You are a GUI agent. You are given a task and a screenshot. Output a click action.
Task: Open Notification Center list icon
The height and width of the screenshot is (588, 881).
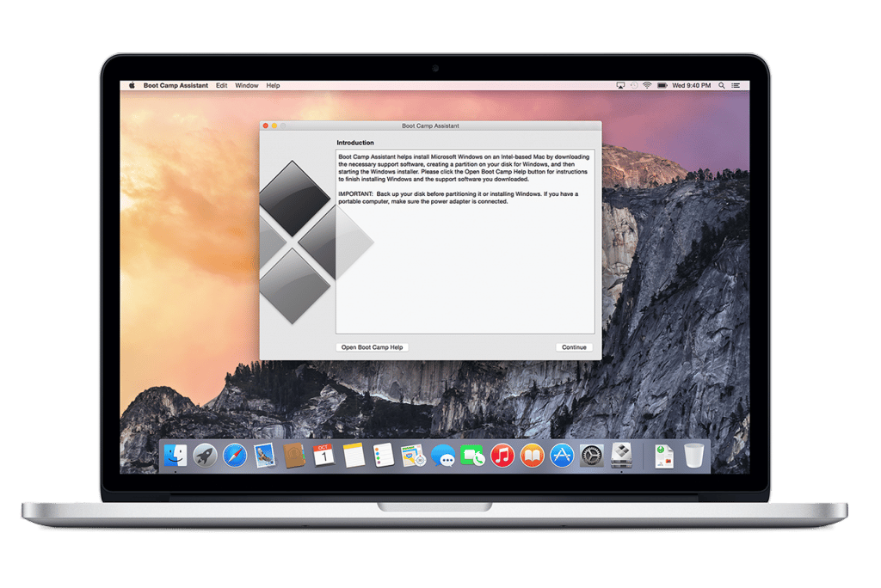pos(736,85)
